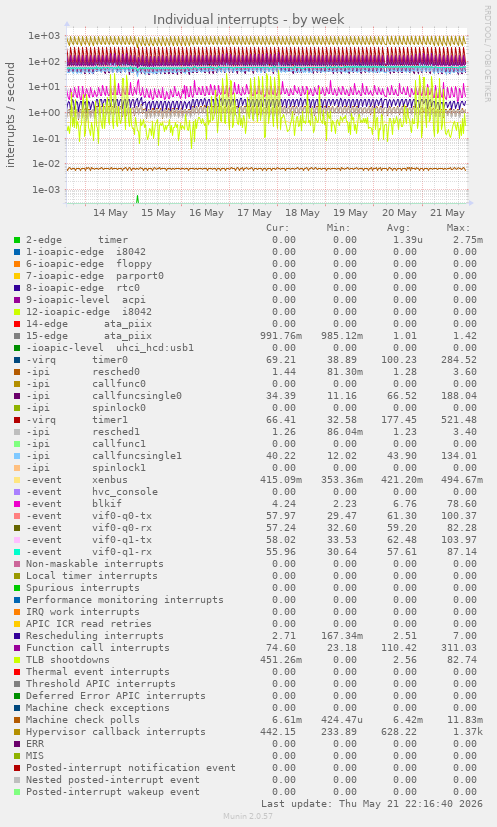The width and height of the screenshot is (497, 827).
Task: Click the 17 May date label on the axis
Action: 254,213
